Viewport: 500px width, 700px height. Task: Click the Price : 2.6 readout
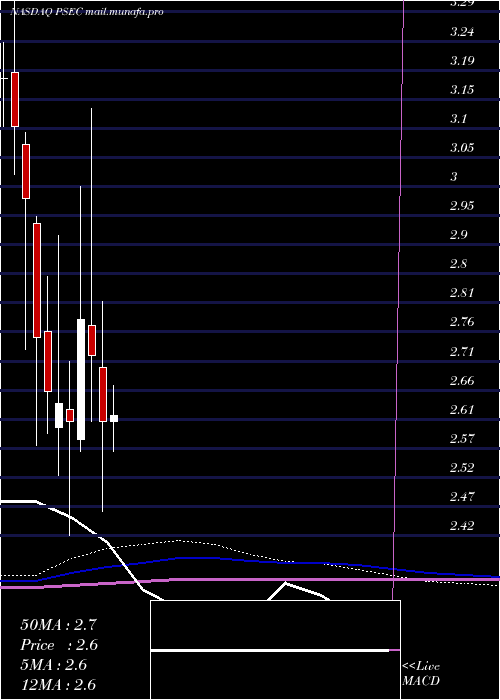(59, 645)
